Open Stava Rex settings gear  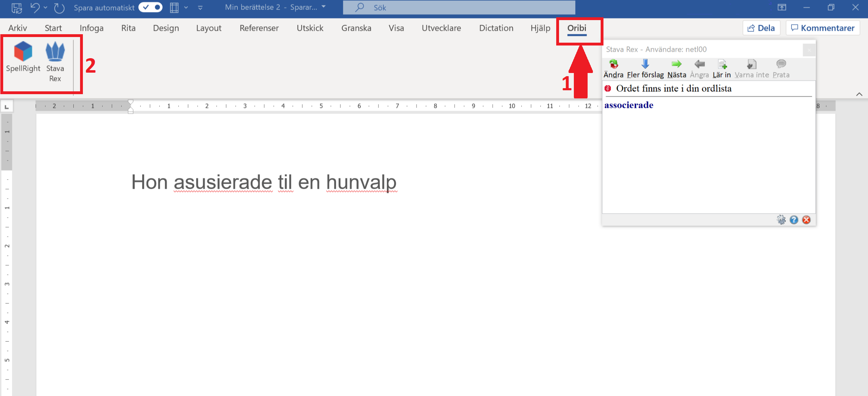[x=781, y=220]
